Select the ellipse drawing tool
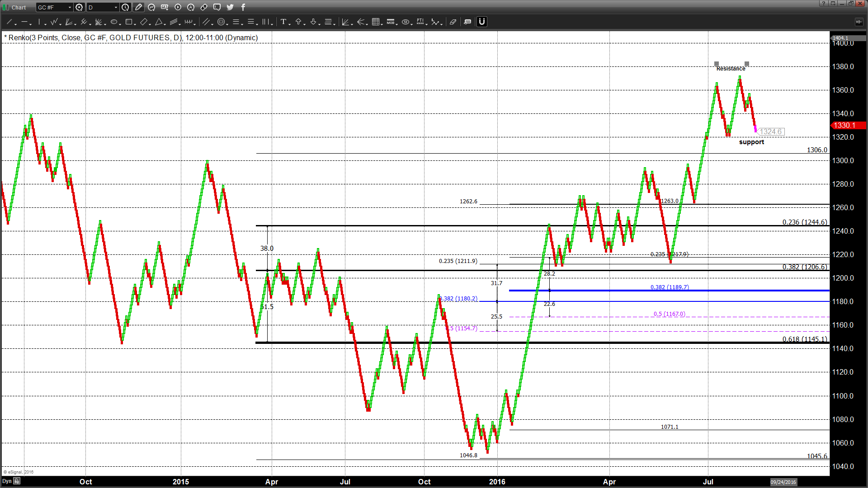The width and height of the screenshot is (868, 488). tap(114, 22)
